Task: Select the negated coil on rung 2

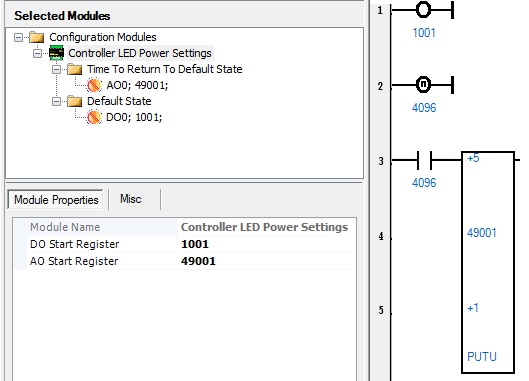Action: [x=423, y=84]
